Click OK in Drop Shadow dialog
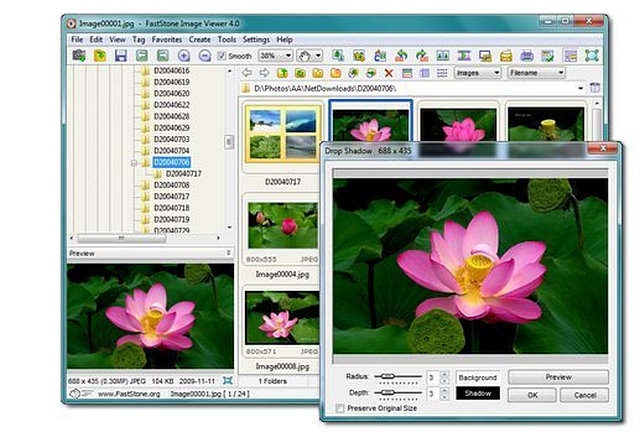Screen dimensions: 640x438 pyautogui.click(x=532, y=395)
